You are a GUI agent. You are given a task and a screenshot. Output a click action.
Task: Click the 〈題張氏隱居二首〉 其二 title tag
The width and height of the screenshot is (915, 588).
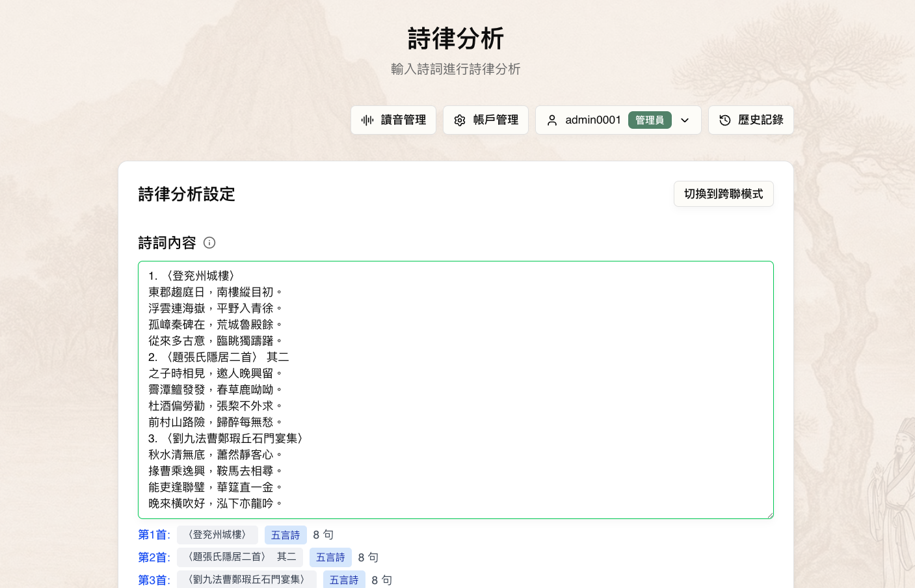click(239, 557)
